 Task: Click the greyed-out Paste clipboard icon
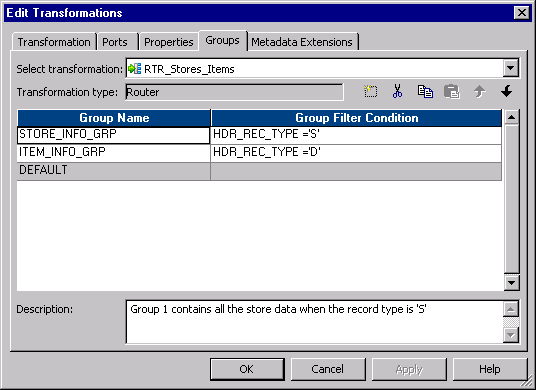click(452, 92)
